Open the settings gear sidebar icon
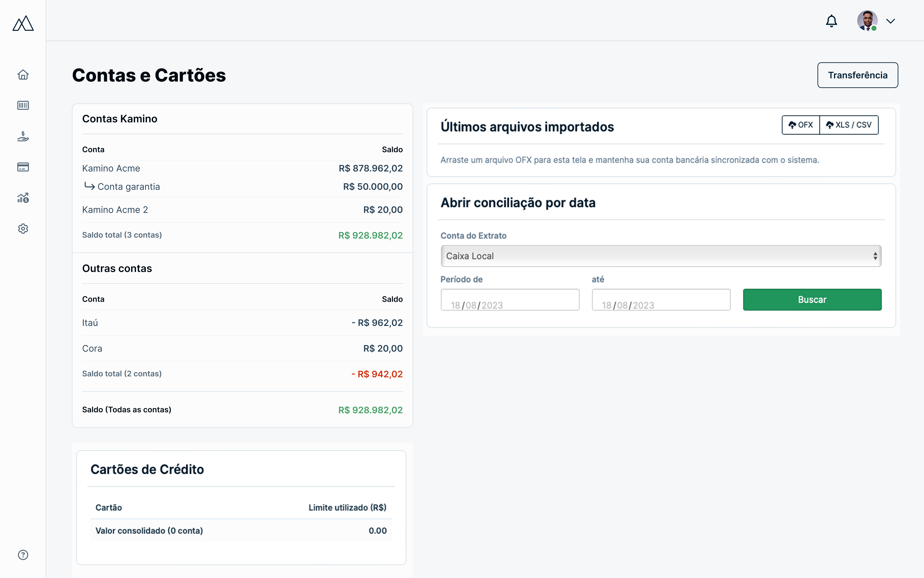Image resolution: width=924 pixels, height=578 pixels. [23, 229]
